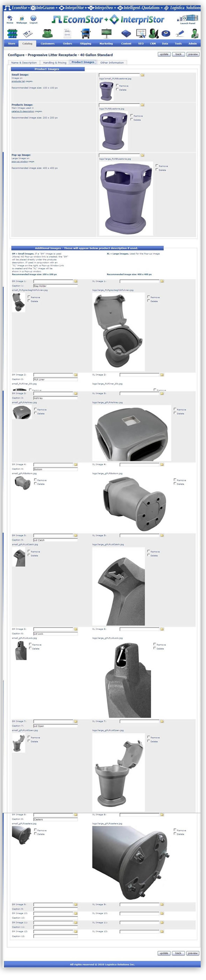This screenshot has width=206, height=980.
Task: Open the Customers menu
Action: [48, 44]
